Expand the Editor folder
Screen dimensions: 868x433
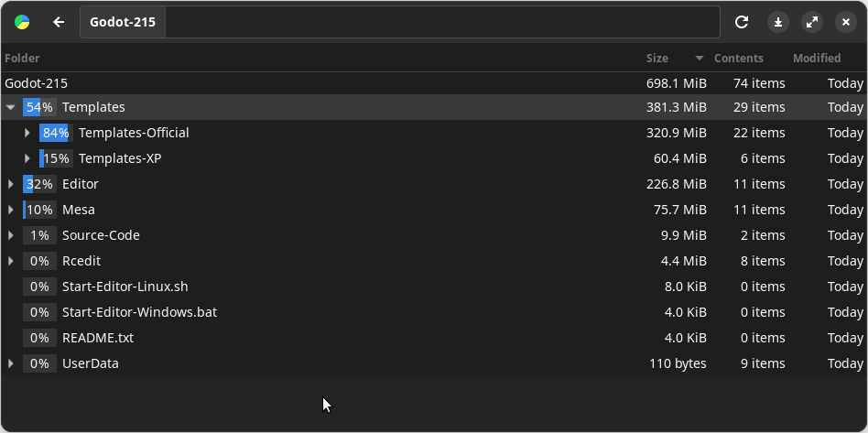coord(11,184)
